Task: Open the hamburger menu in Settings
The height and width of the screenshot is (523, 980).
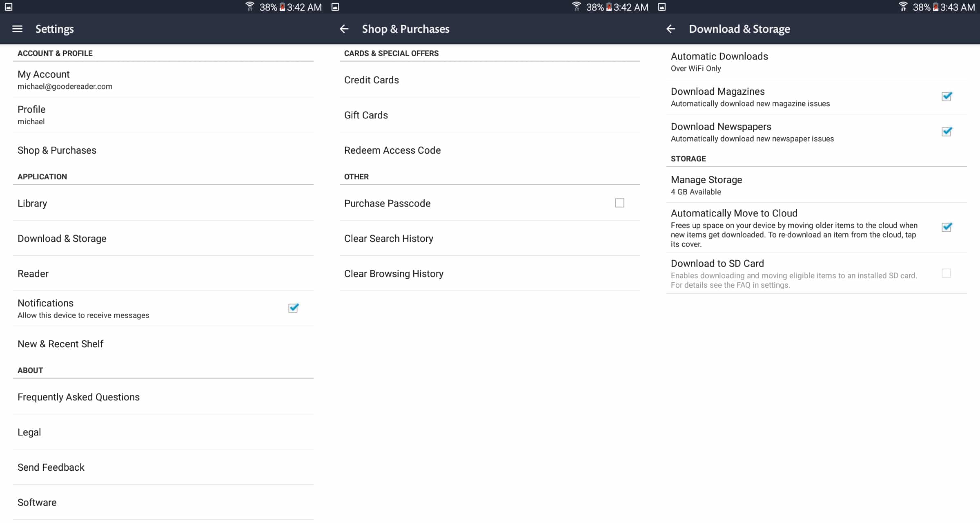Action: (17, 29)
